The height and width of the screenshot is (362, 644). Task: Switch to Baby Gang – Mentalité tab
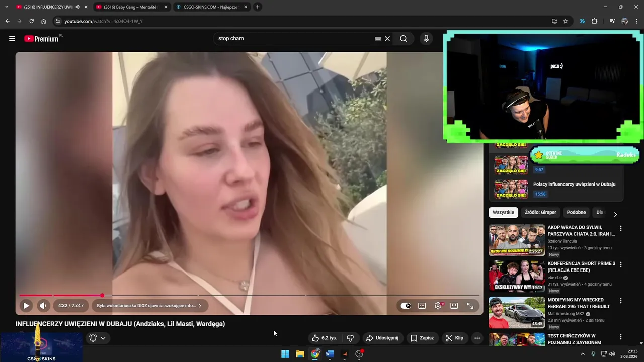[x=131, y=7]
